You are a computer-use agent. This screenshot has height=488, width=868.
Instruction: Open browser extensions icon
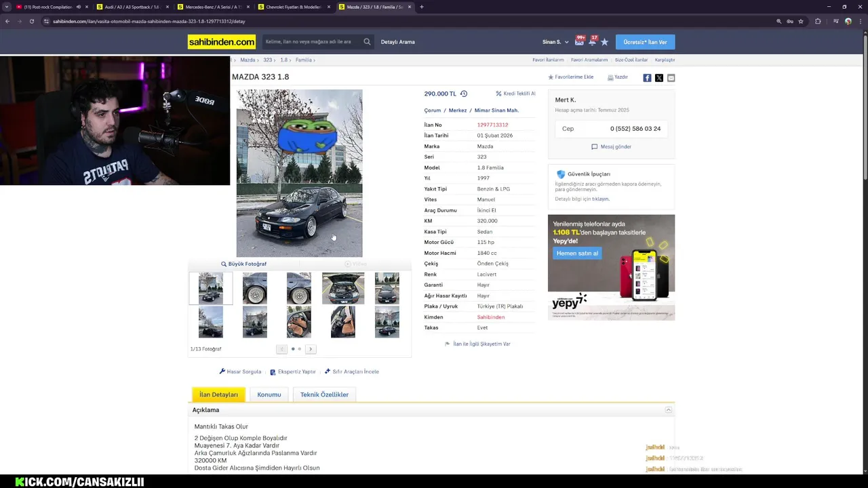[818, 21]
